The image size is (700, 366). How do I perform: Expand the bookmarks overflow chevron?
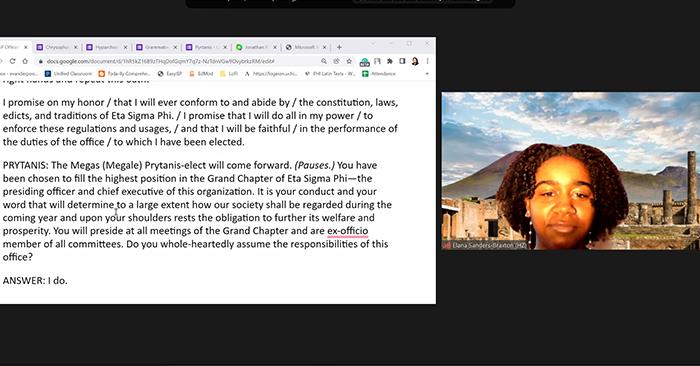tap(427, 74)
